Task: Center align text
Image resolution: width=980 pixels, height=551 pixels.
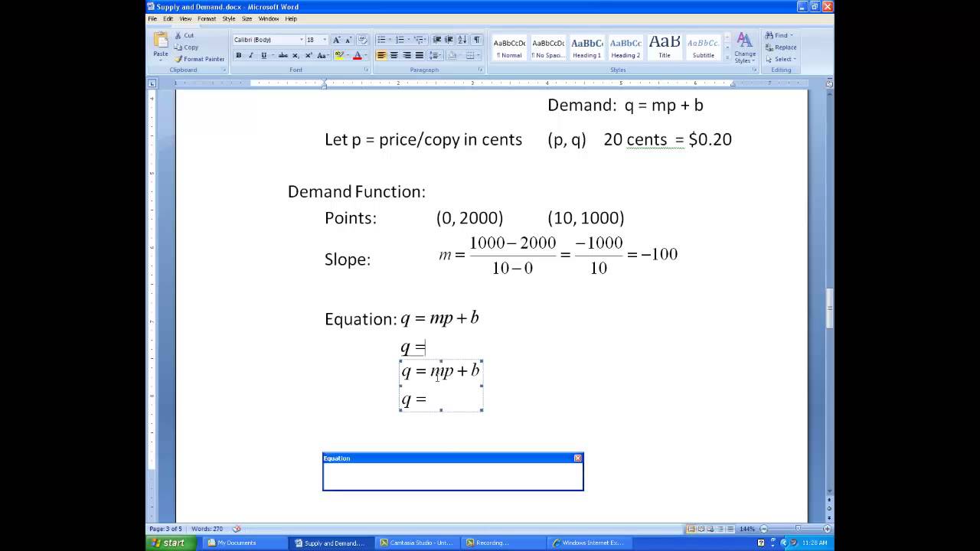Action: [394, 55]
